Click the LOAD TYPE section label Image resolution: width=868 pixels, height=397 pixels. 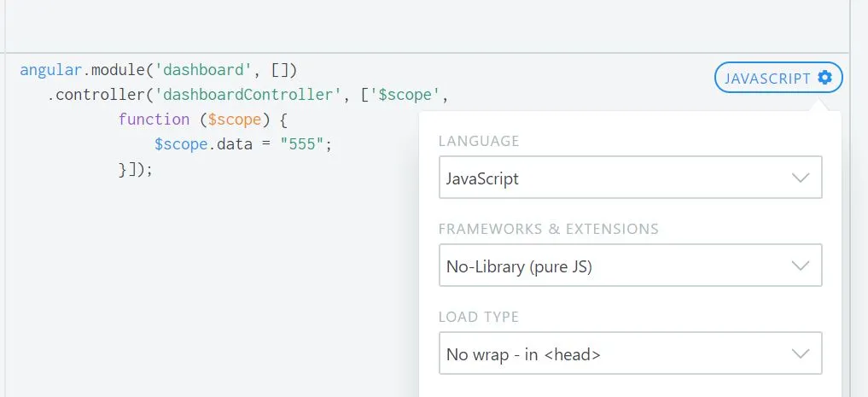tap(479, 317)
